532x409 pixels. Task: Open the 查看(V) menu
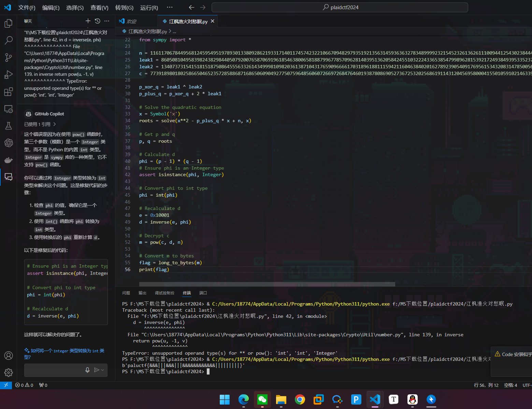(x=99, y=8)
